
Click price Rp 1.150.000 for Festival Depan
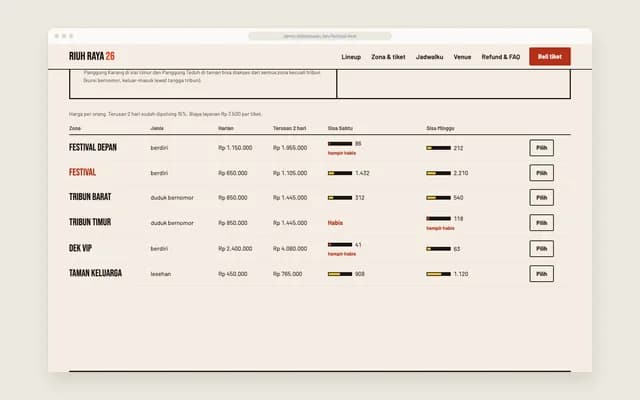(x=235, y=148)
